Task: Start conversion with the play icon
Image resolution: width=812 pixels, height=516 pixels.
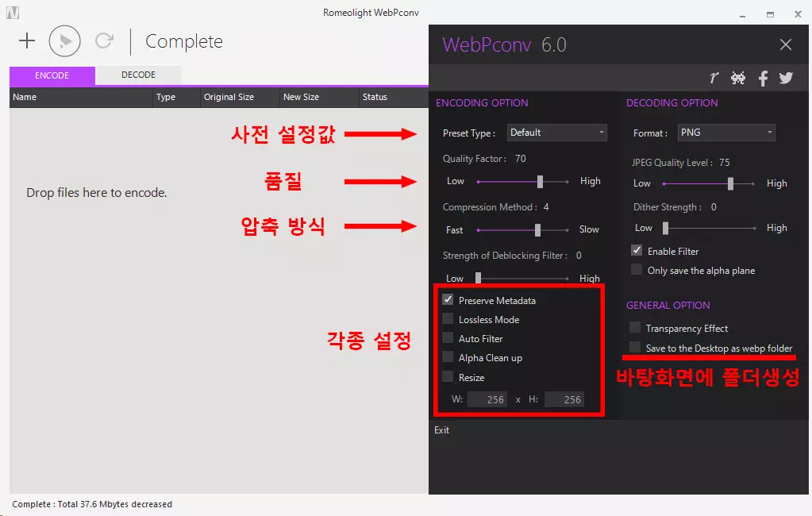Action: pyautogui.click(x=65, y=41)
